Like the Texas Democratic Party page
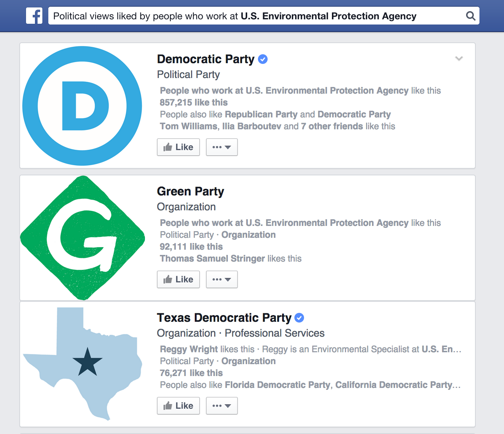This screenshot has height=434, width=504. (x=178, y=406)
